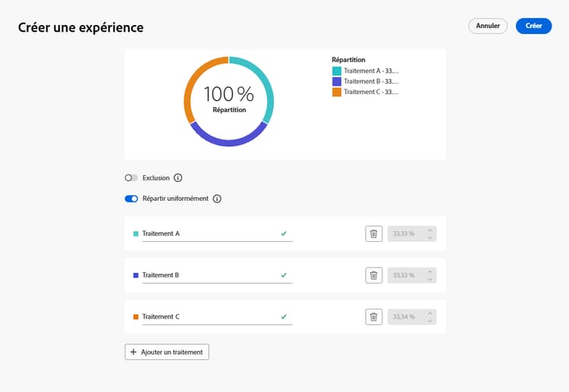Click the 33,33 % field for Traitement B
This screenshot has height=392, width=569.
click(412, 275)
